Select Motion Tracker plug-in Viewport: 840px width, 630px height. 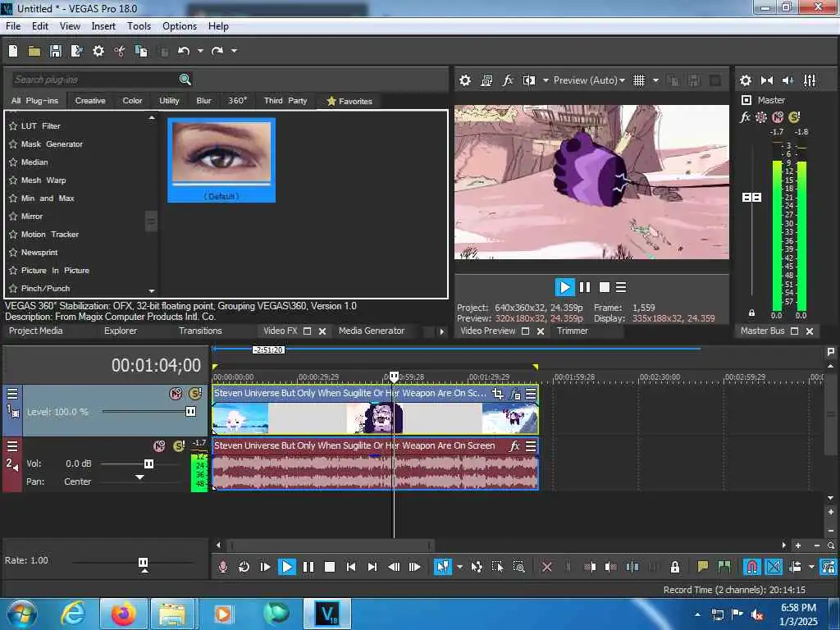[x=50, y=235]
